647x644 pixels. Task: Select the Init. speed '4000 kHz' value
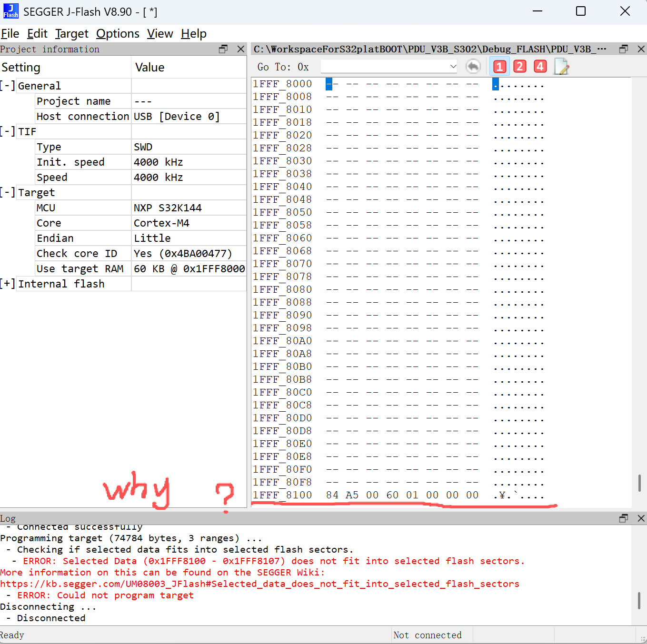tap(158, 162)
